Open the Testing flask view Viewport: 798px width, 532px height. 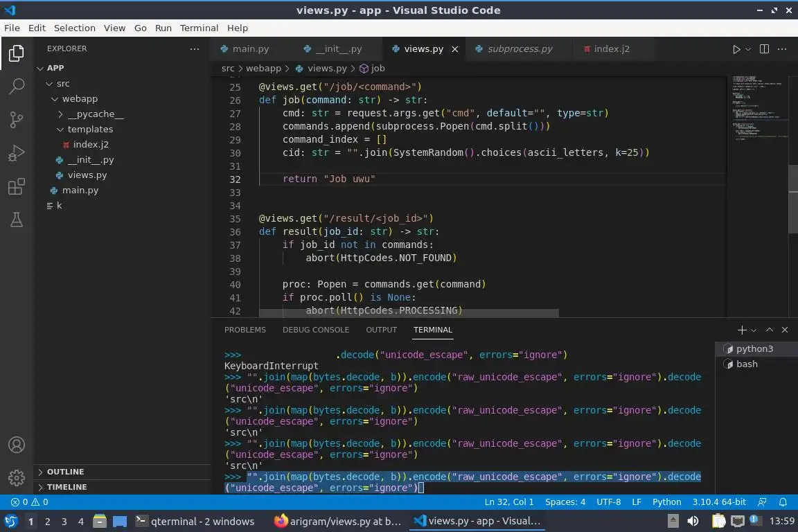tap(17, 220)
